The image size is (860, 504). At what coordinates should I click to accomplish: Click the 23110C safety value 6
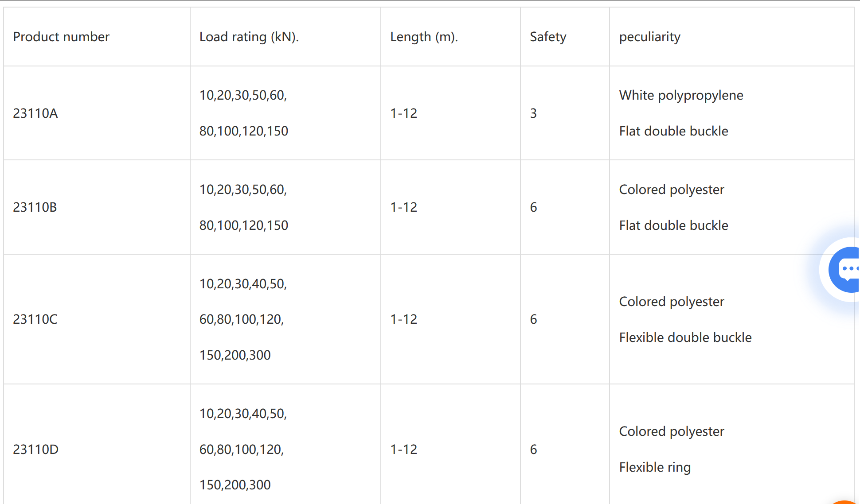pos(533,319)
